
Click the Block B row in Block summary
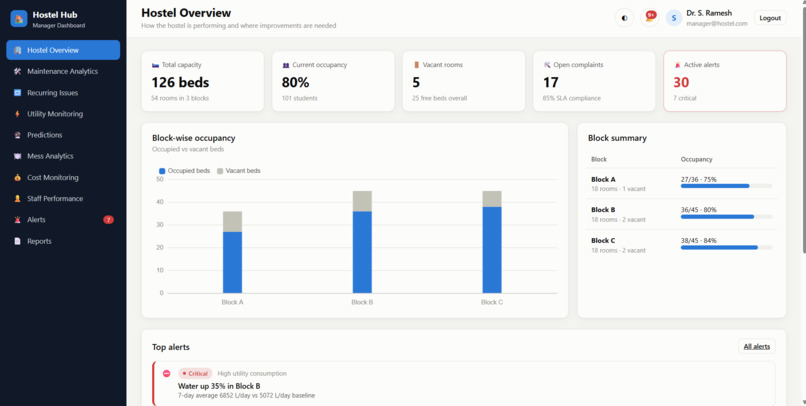(x=682, y=214)
